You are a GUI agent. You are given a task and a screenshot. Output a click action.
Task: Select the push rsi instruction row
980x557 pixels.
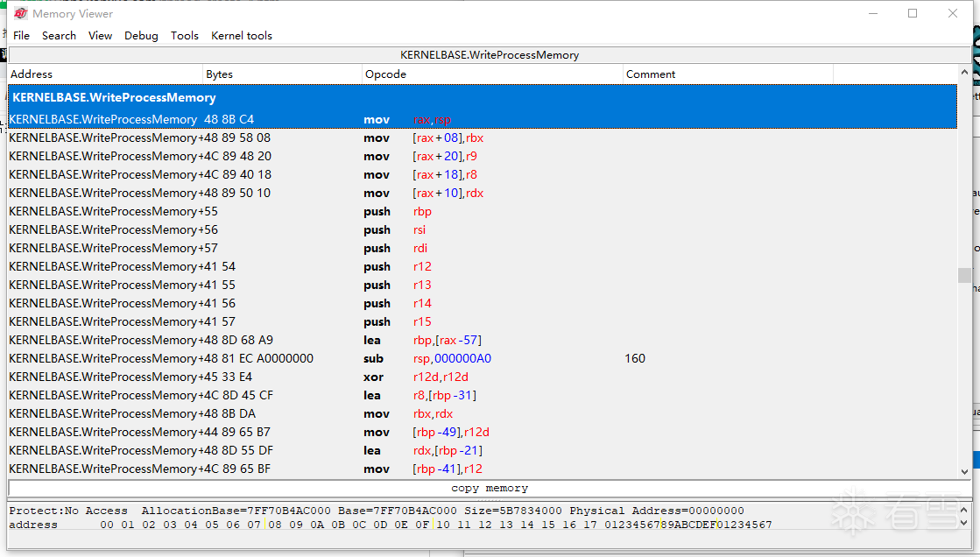pyautogui.click(x=483, y=230)
